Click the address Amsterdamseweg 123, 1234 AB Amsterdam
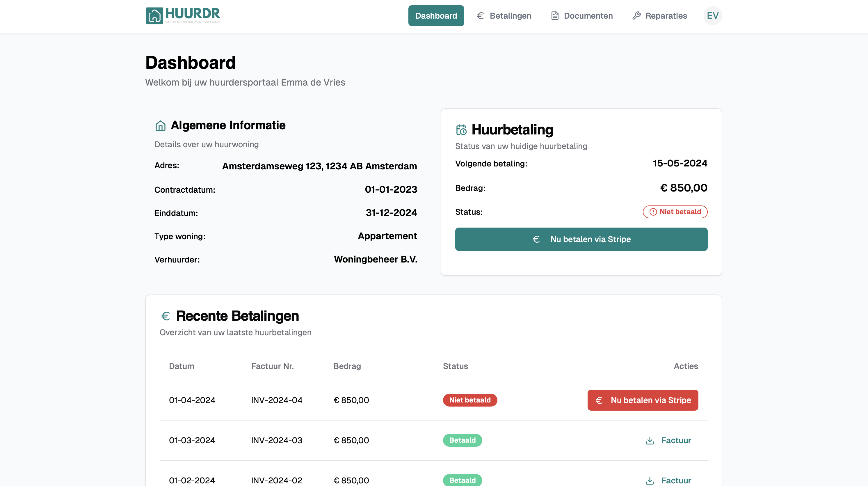 319,166
